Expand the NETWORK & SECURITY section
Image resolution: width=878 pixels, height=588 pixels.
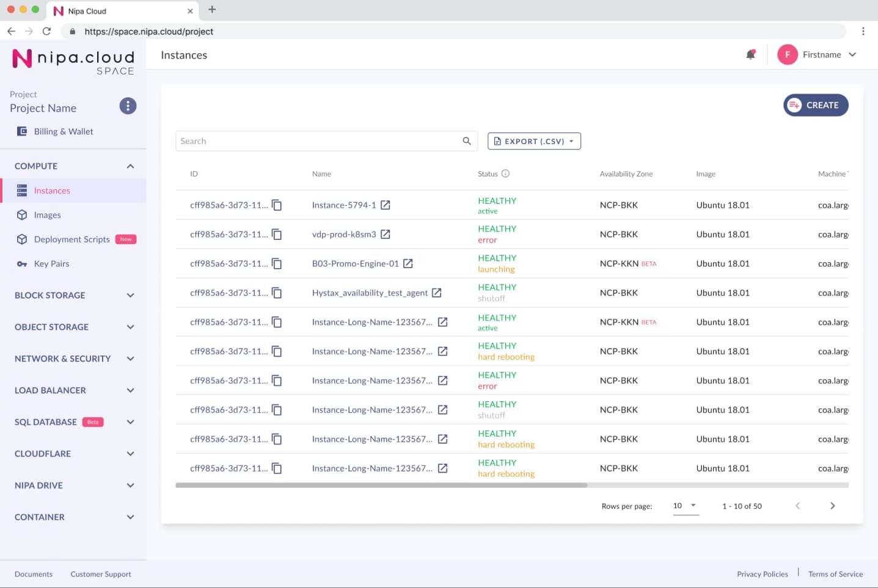pyautogui.click(x=130, y=359)
